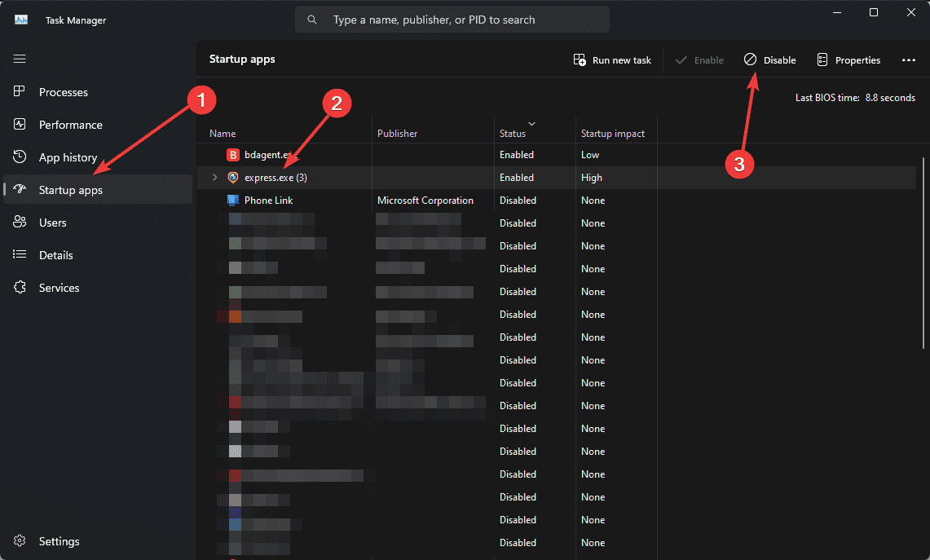Close the Task Manager window
Viewport: 930px width, 560px height.
(x=911, y=12)
